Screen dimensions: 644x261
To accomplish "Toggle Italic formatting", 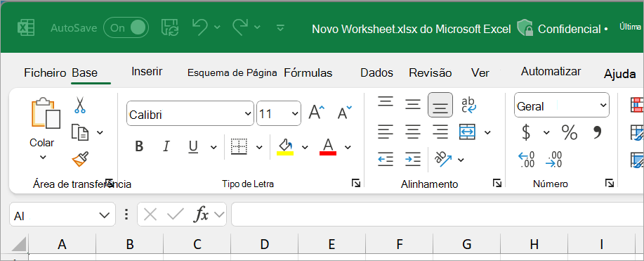I will (x=166, y=146).
